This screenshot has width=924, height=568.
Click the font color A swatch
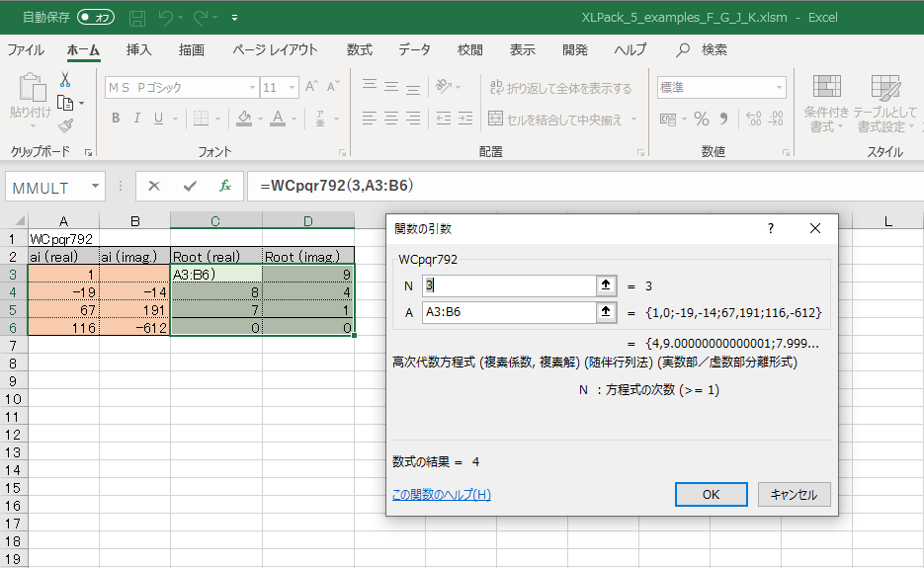coord(278,119)
